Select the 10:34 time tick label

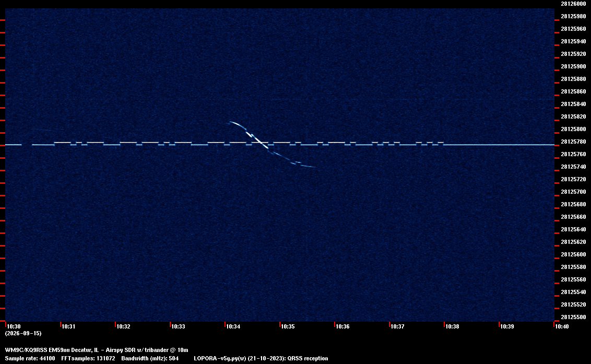[x=233, y=326]
